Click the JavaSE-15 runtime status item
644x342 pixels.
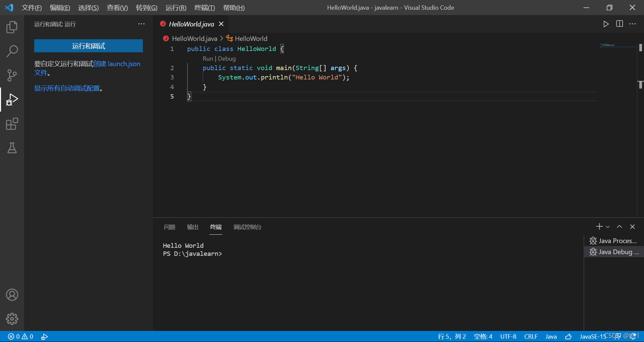pos(593,337)
